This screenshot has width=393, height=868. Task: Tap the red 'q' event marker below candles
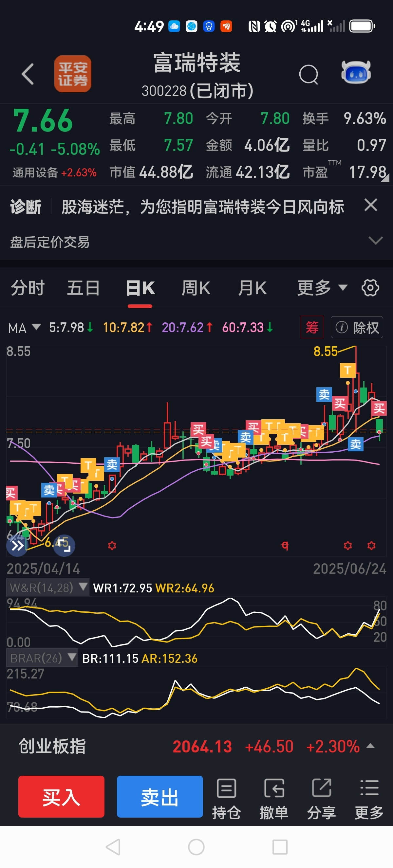[x=285, y=545]
